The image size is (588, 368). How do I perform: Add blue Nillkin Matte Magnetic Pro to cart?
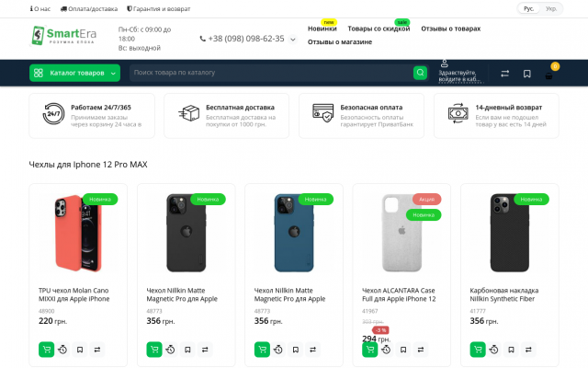pos(262,350)
